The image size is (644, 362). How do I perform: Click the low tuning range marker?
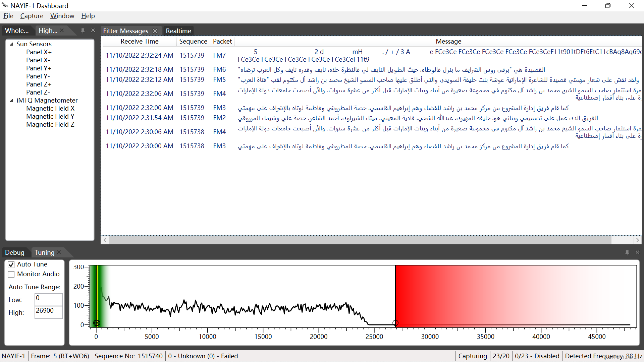[97, 323]
